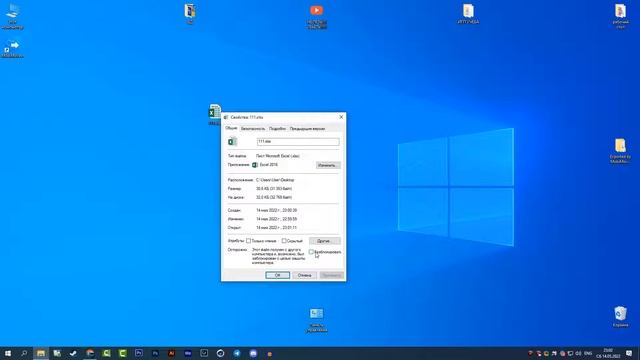This screenshot has width=640, height=360.
Task: Check the Unblock checkbox
Action: (x=311, y=252)
